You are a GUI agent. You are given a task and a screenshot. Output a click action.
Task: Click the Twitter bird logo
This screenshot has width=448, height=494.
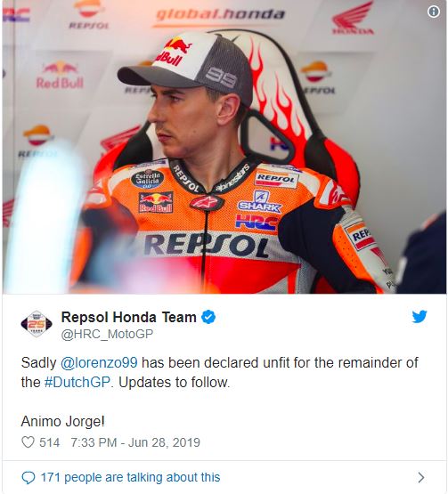click(419, 317)
